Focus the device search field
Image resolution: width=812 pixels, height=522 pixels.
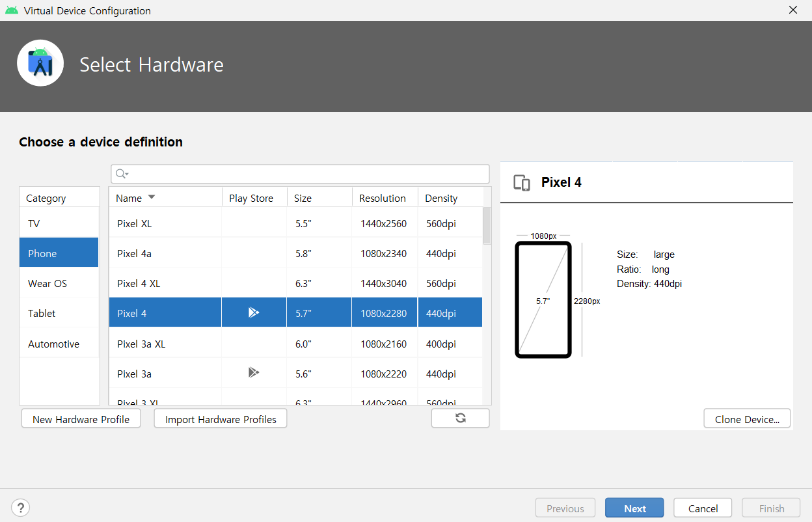(300, 174)
